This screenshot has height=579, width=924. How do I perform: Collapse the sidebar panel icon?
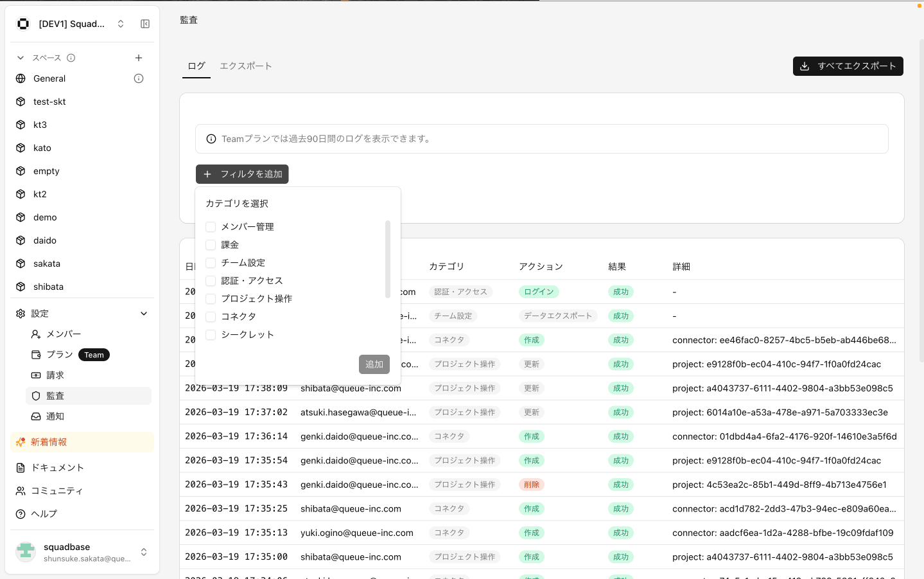(x=145, y=24)
